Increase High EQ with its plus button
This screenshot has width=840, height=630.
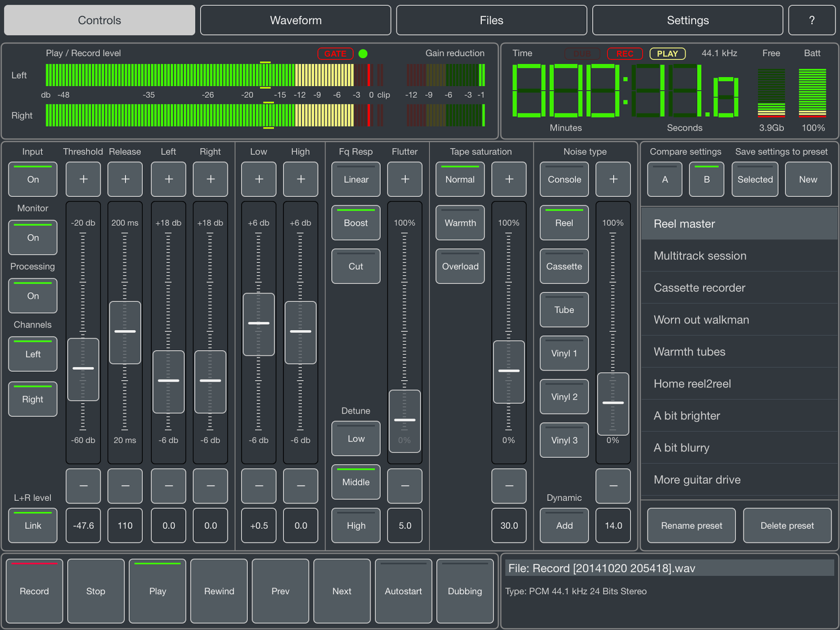(301, 179)
